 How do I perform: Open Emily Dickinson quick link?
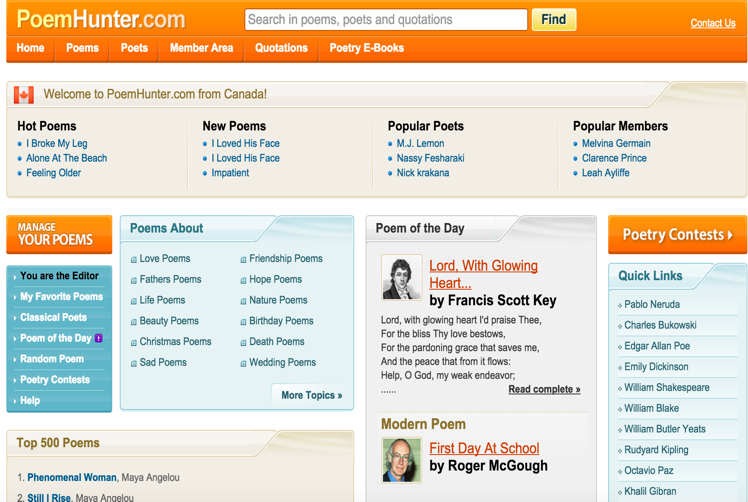point(656,367)
